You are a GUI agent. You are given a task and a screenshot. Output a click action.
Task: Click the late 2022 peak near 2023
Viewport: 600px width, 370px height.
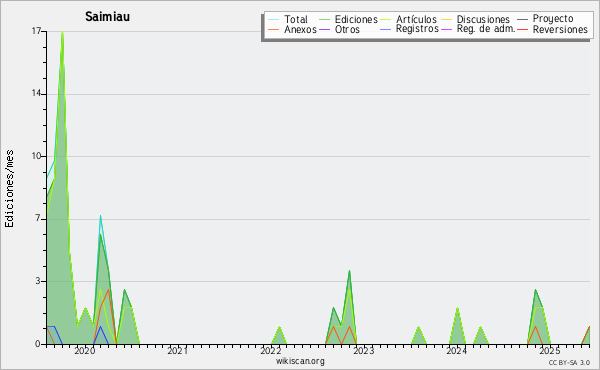(349, 272)
